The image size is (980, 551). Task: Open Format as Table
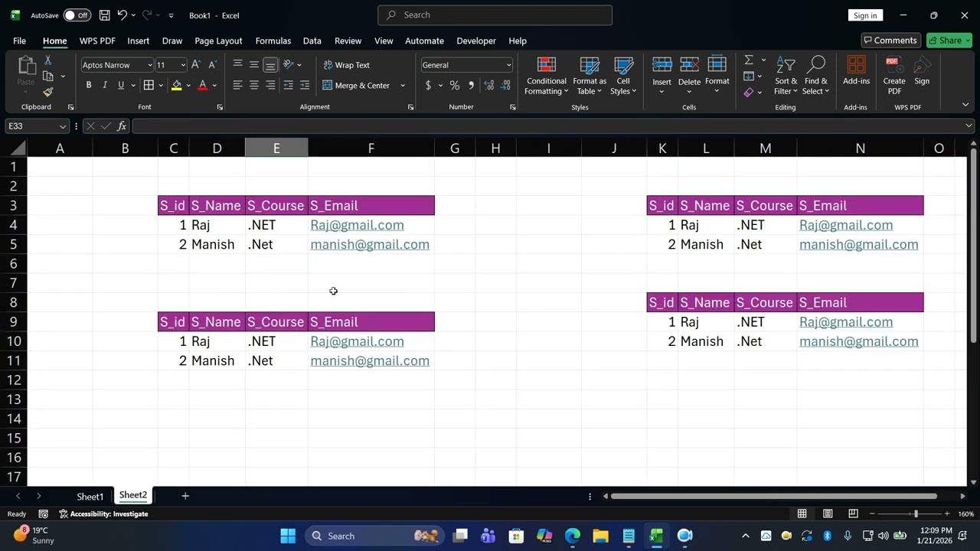coord(590,76)
